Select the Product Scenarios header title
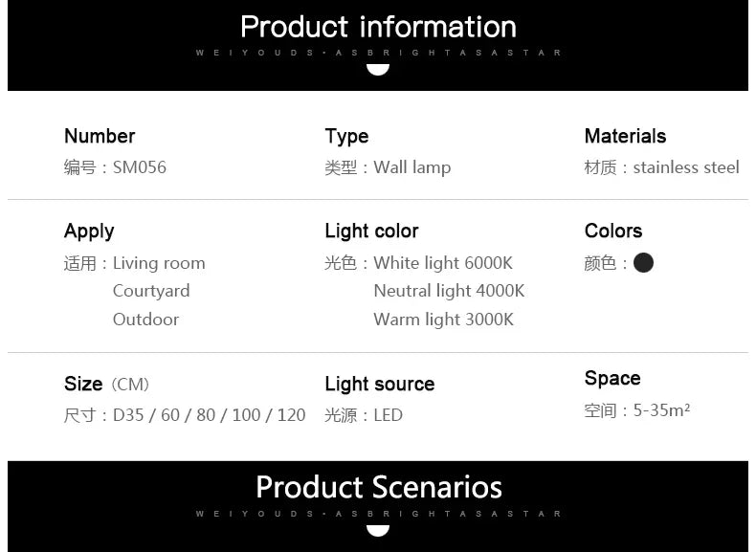 [378, 487]
